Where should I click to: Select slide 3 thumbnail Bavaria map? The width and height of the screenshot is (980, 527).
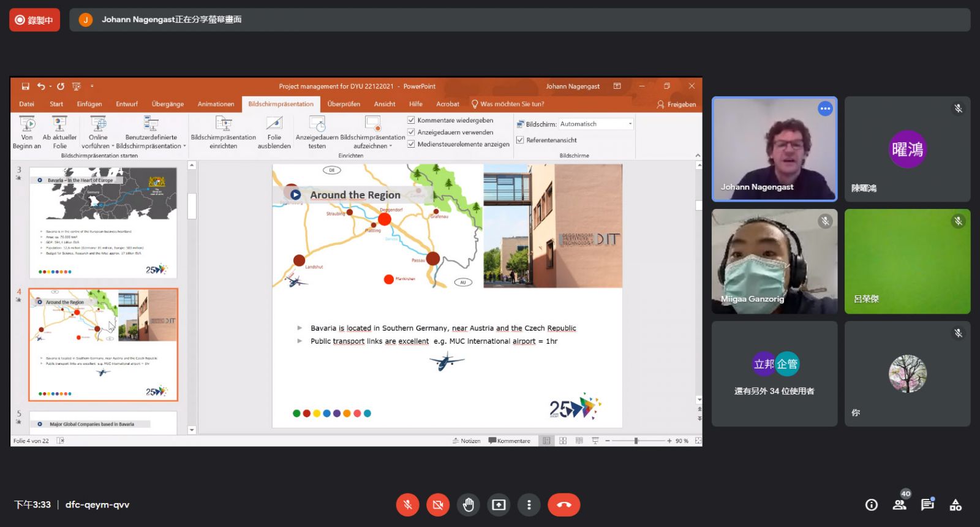(x=103, y=222)
